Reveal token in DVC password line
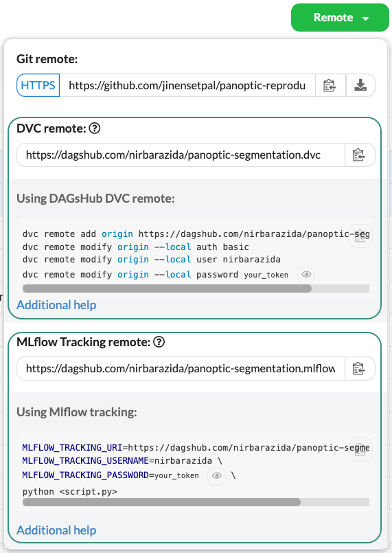The image size is (392, 553). [x=306, y=274]
